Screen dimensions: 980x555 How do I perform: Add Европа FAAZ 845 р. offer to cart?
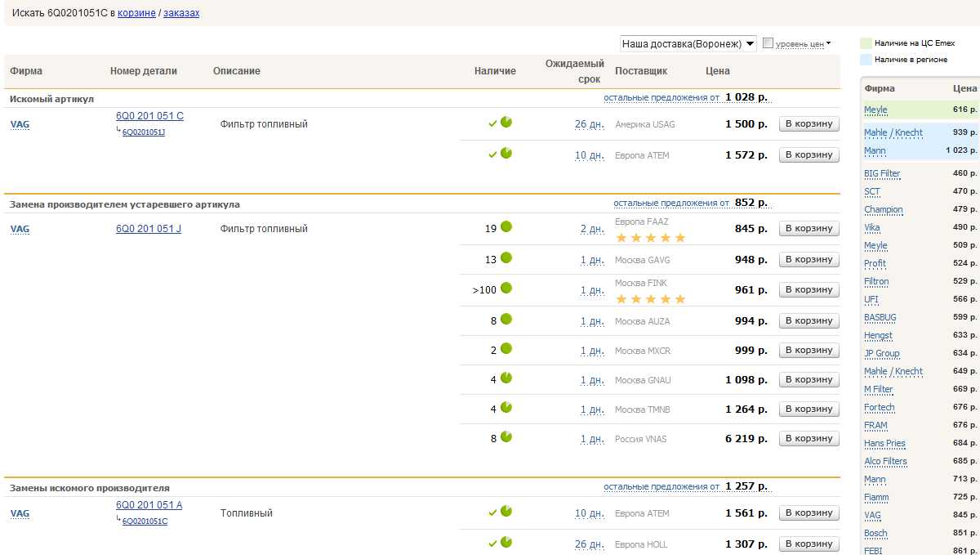808,229
